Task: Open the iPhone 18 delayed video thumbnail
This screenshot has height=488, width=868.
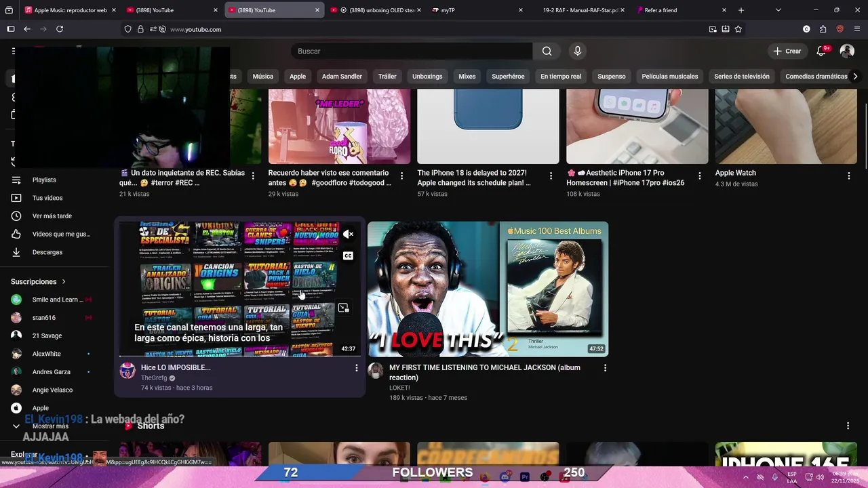Action: coord(488,126)
